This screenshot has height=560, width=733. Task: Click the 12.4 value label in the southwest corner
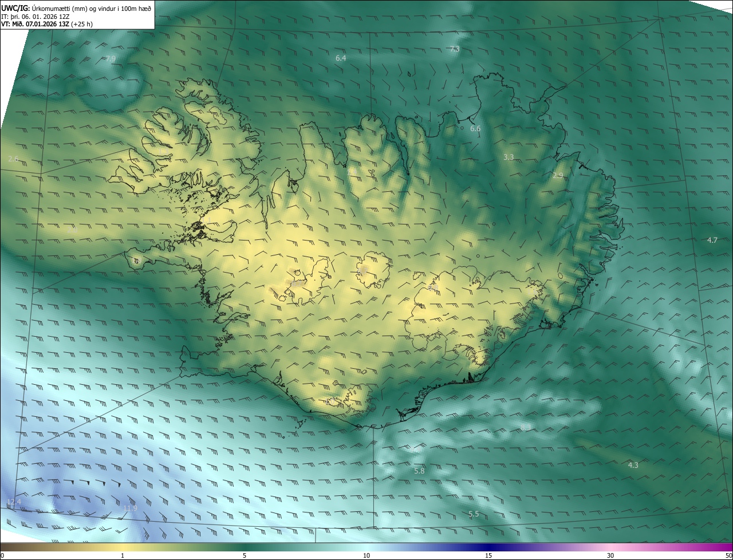pyautogui.click(x=14, y=502)
